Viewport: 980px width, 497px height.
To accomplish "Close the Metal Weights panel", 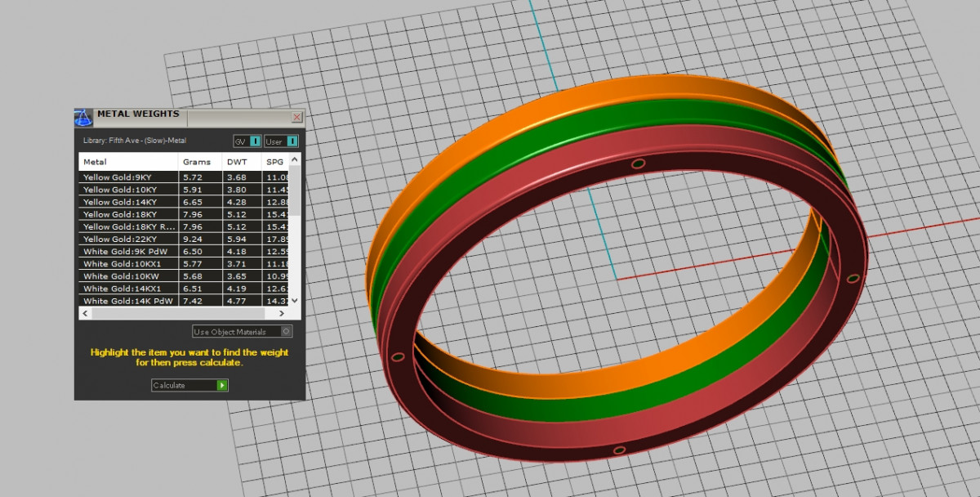I will [x=296, y=117].
